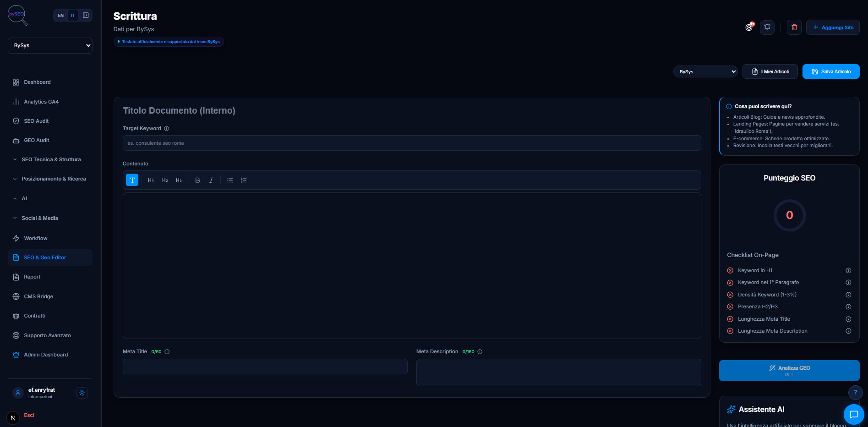868x427 pixels.
Task: Focus the Target Keyword input
Action: tap(412, 143)
